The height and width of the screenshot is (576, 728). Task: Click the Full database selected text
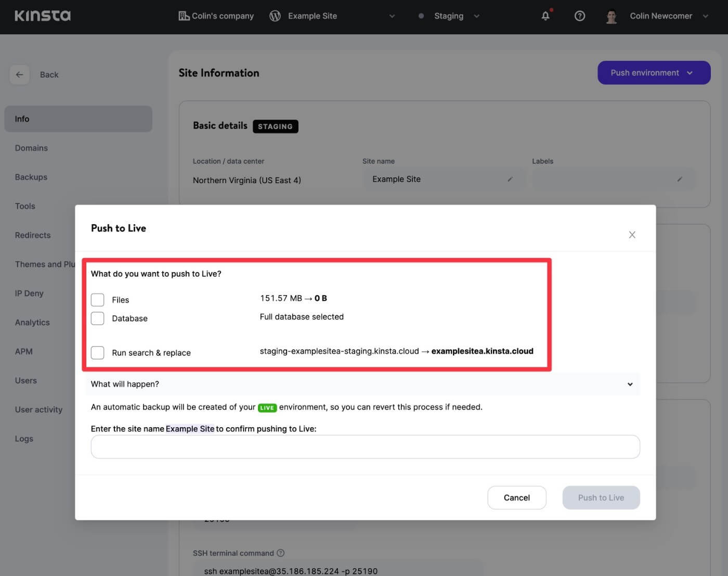click(x=302, y=317)
